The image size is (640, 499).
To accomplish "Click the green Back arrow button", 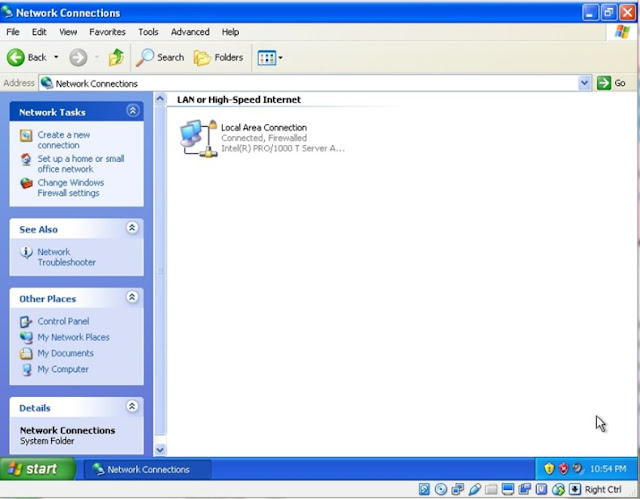I will (x=16, y=58).
